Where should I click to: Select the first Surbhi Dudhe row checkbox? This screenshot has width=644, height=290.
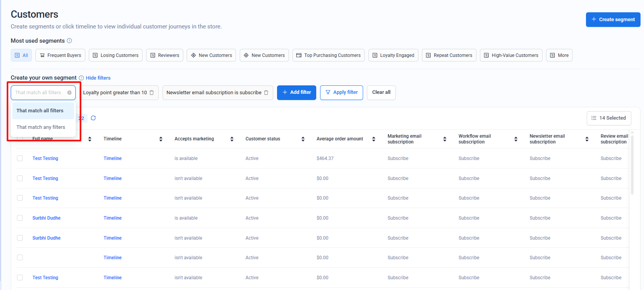coord(20,218)
